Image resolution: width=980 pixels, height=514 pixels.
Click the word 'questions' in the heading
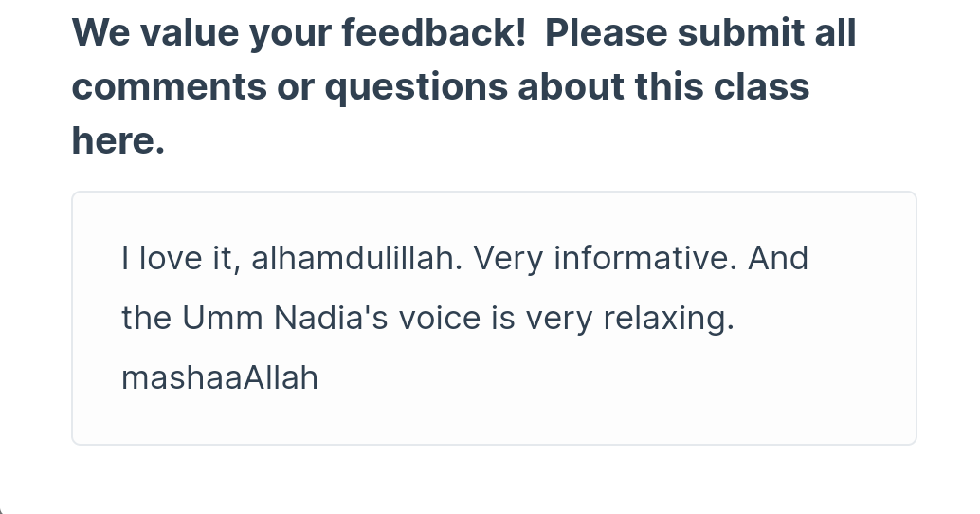(416, 87)
